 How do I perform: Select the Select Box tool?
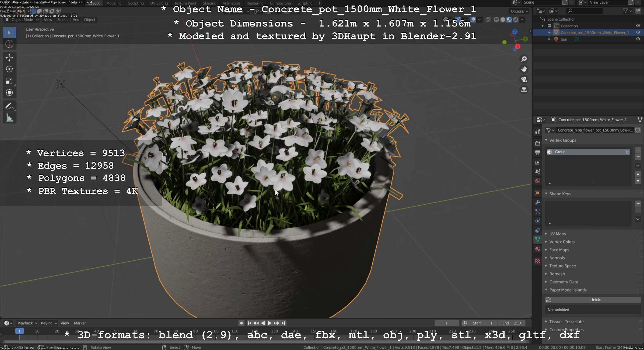click(10, 33)
